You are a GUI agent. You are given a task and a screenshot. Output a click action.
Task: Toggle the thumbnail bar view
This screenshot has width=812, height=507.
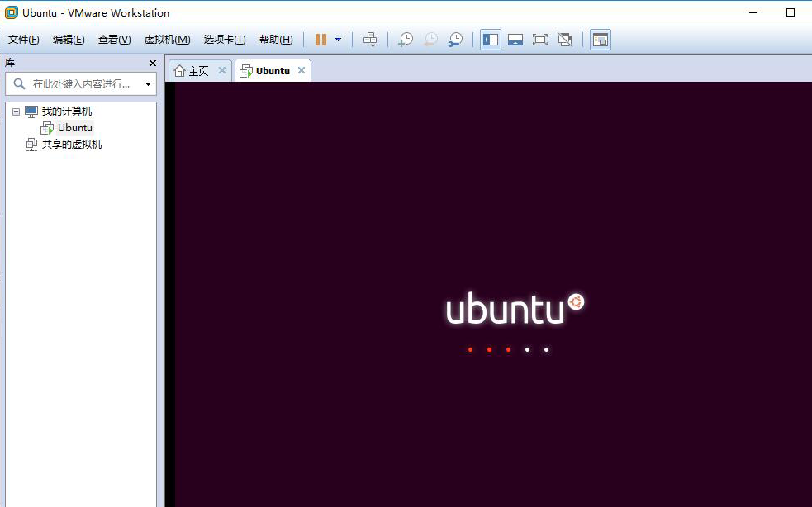[x=515, y=40]
